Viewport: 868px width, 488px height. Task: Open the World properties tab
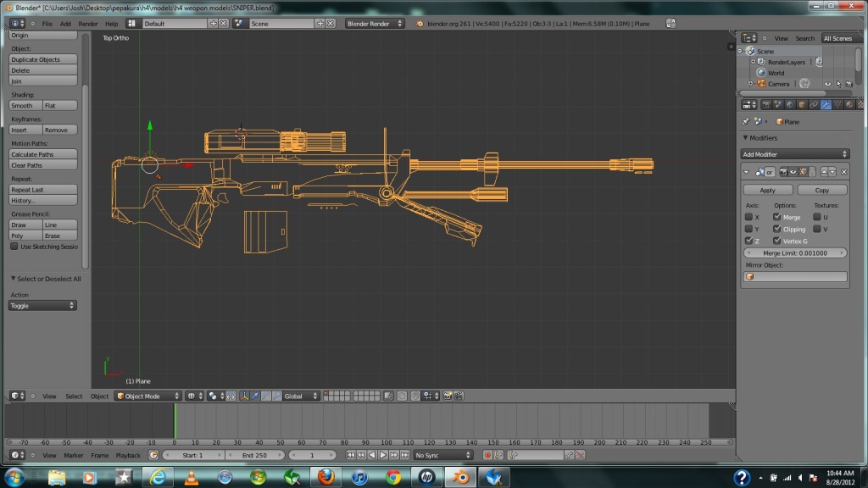tap(790, 104)
